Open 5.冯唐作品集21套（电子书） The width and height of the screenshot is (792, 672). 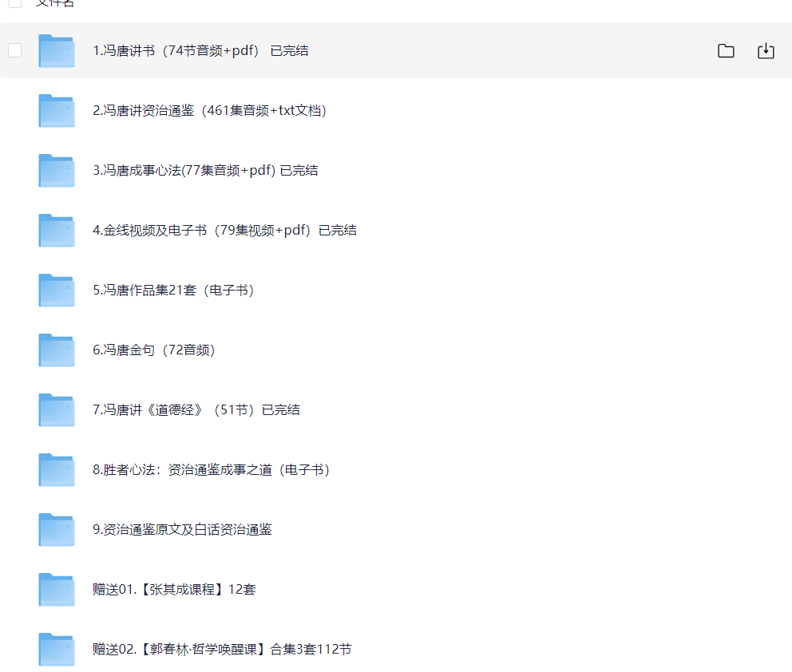click(x=173, y=291)
